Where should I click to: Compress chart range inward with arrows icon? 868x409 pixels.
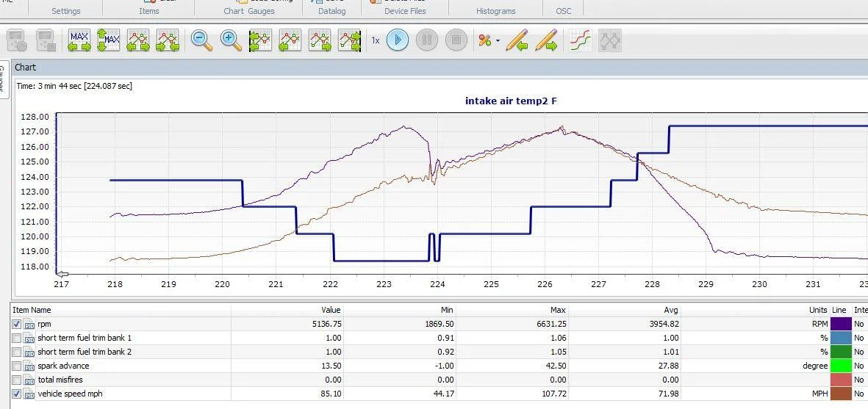point(168,40)
